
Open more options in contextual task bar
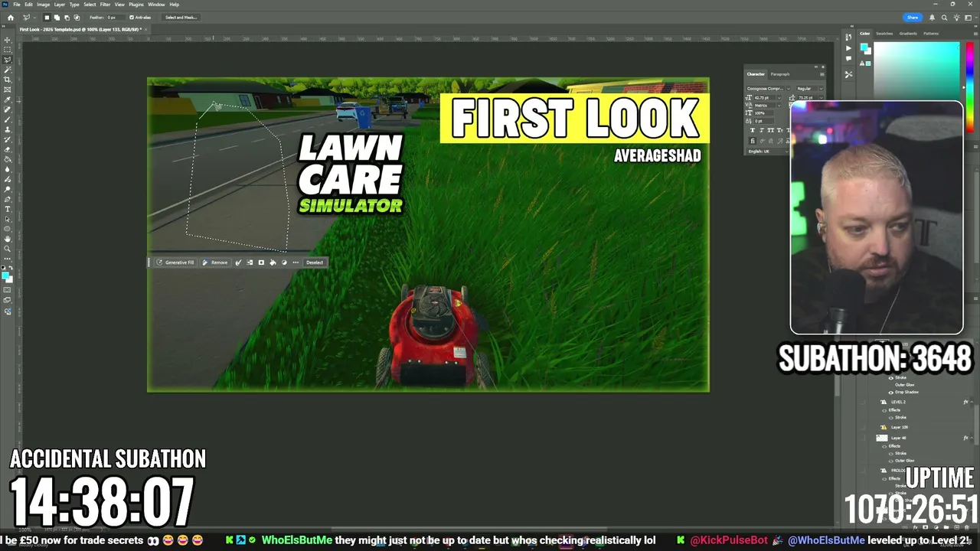[296, 262]
